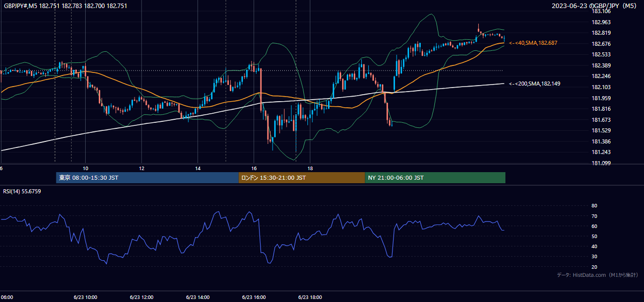Click the 2023-06-23 GBP/JPY (M5) chart title
The width and height of the screenshot is (644, 302).
[595, 6]
